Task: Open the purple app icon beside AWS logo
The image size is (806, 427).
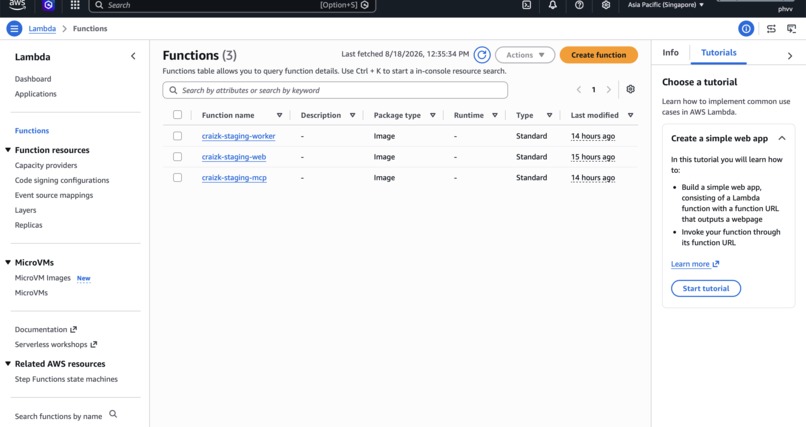Action: click(48, 5)
